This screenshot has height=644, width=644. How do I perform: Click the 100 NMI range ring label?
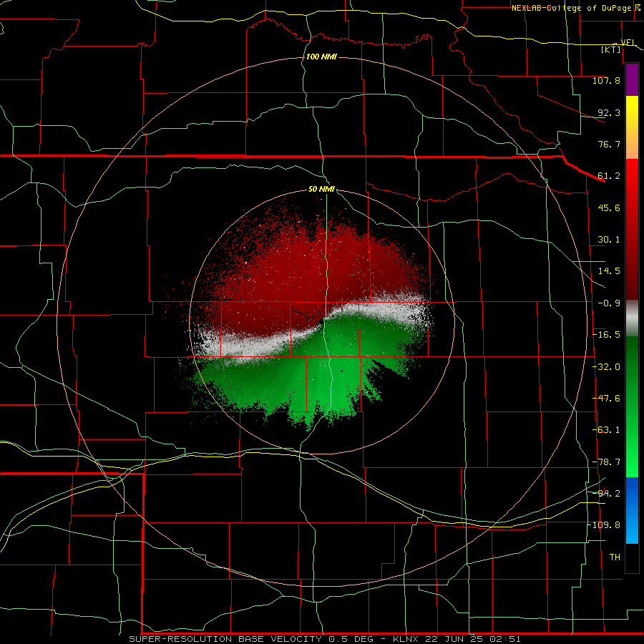[321, 57]
